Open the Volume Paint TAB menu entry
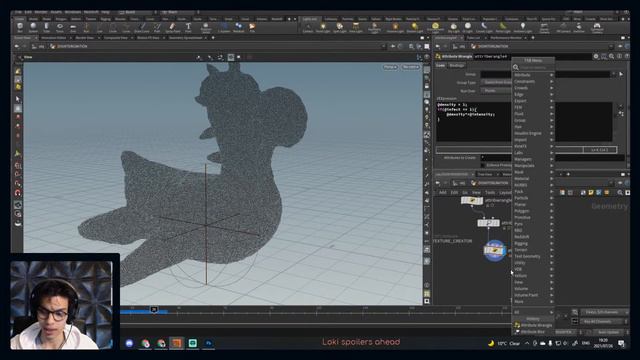The height and width of the screenshot is (360, 640). coord(533,295)
